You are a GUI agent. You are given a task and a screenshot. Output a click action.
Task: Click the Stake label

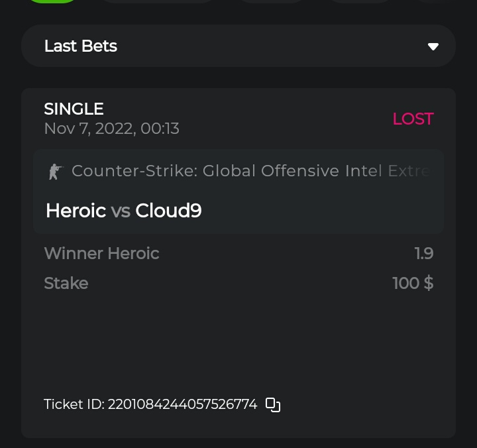coord(66,283)
